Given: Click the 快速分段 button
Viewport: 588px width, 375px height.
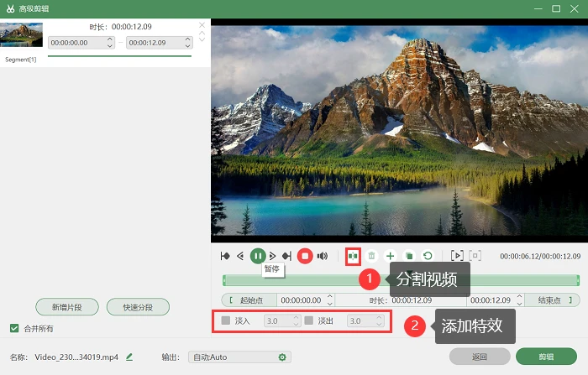Looking at the screenshot, I should pyautogui.click(x=138, y=307).
